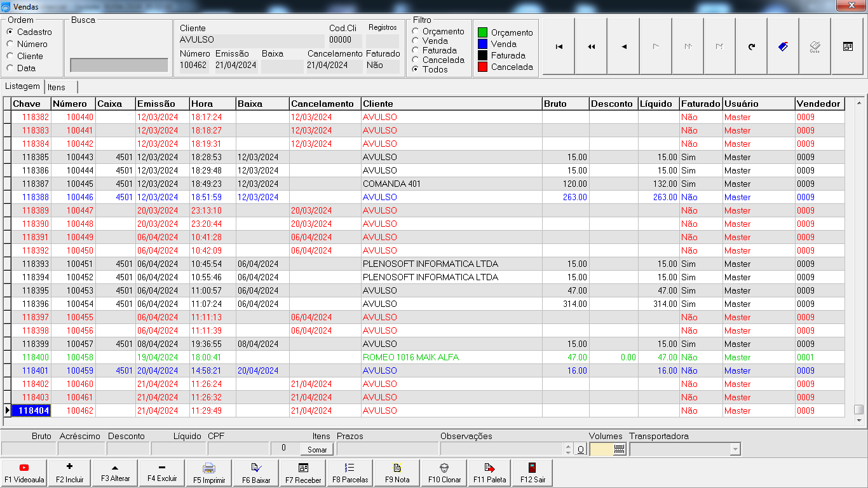Open the Listagem tab
This screenshot has height=488, width=868.
22,86
